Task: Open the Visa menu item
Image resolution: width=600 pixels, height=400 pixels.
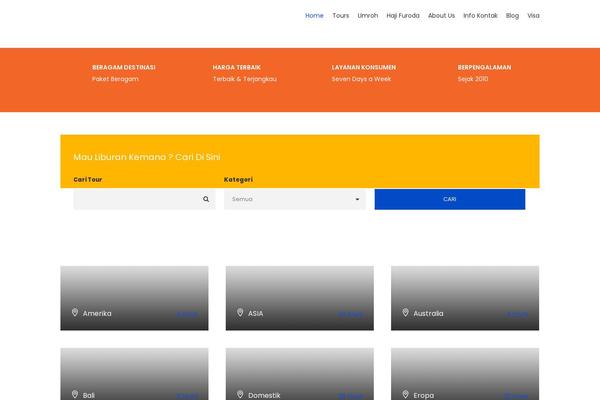Action: [533, 16]
